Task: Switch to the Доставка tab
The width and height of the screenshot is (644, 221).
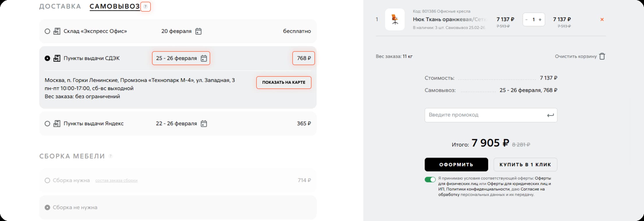Action: 60,6
